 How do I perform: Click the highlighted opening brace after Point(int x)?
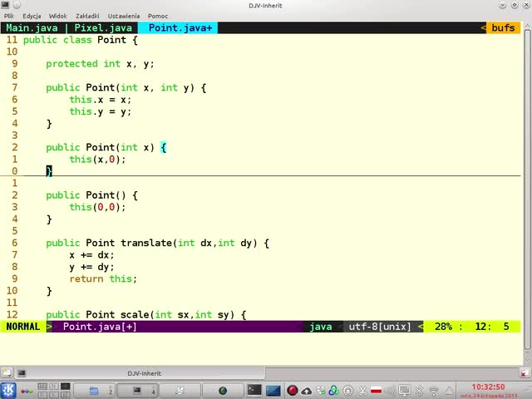click(163, 148)
